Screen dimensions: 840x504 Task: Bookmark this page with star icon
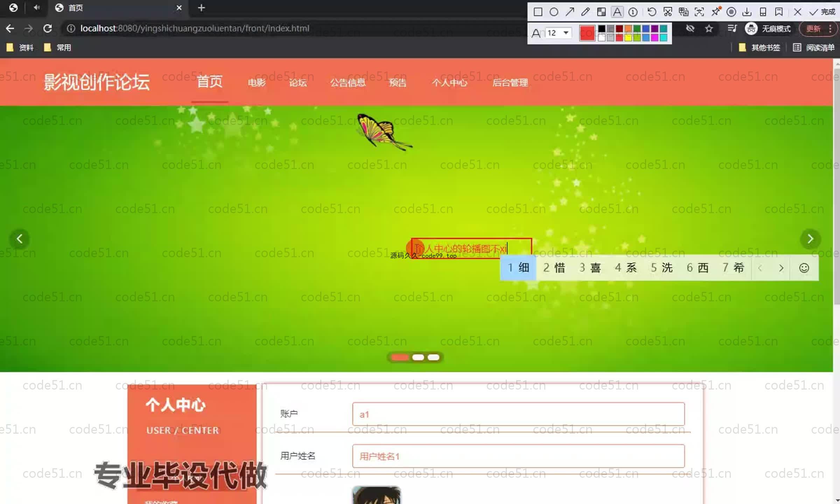709,28
